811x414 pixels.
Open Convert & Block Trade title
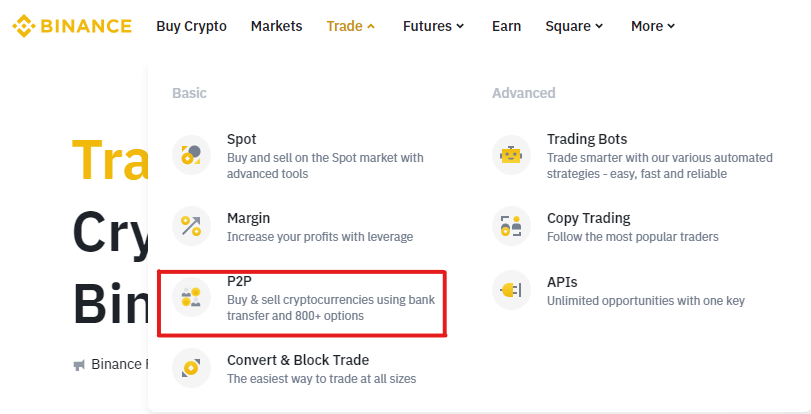(298, 360)
